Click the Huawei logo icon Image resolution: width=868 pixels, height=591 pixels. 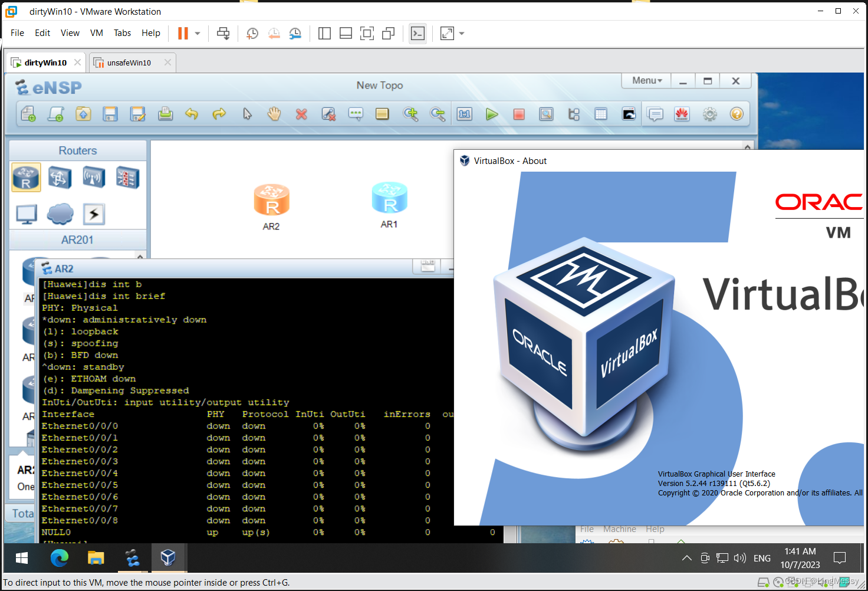[682, 114]
